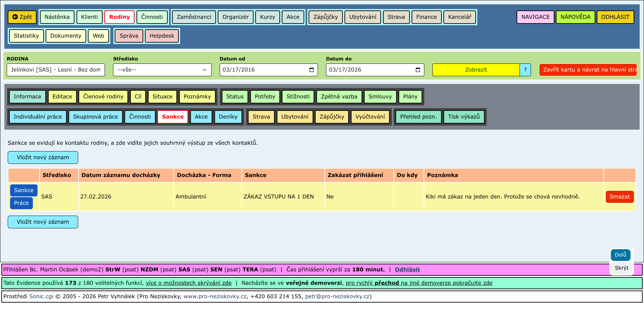This screenshot has height=312, width=644.
Task: Open calendar picker in Datum od field
Action: [311, 70]
